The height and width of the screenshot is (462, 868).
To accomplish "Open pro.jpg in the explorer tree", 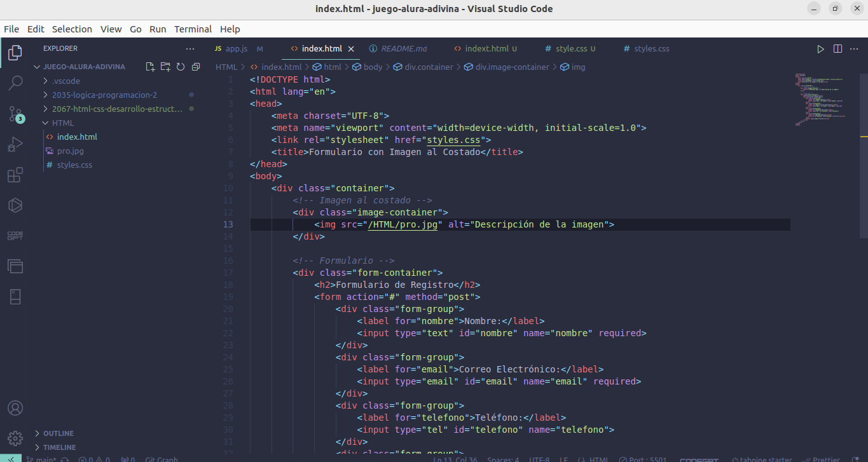I will (x=70, y=151).
